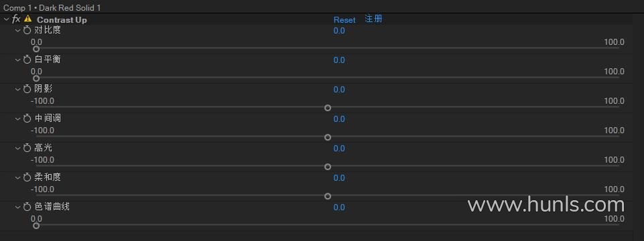Open the 注册 register link
The width and height of the screenshot is (644, 241).
373,19
